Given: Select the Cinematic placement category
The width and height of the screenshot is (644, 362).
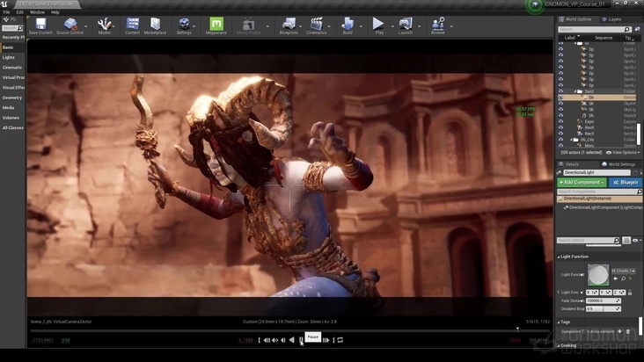Looking at the screenshot, I should 13,68.
